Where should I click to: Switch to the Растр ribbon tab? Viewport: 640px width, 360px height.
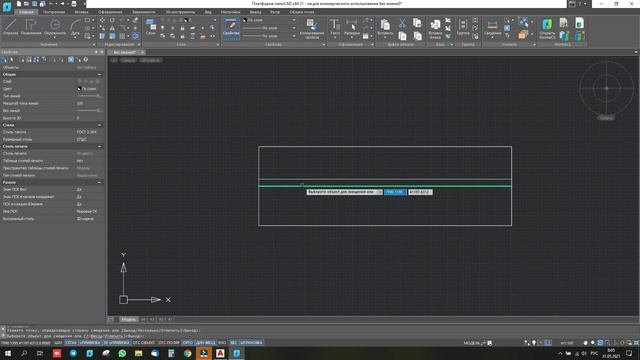pos(275,12)
